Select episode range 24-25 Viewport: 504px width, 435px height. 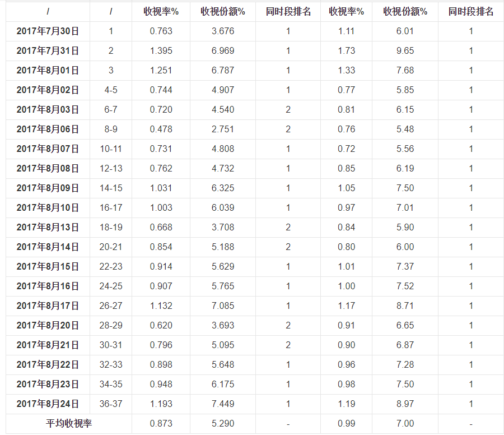click(x=111, y=286)
